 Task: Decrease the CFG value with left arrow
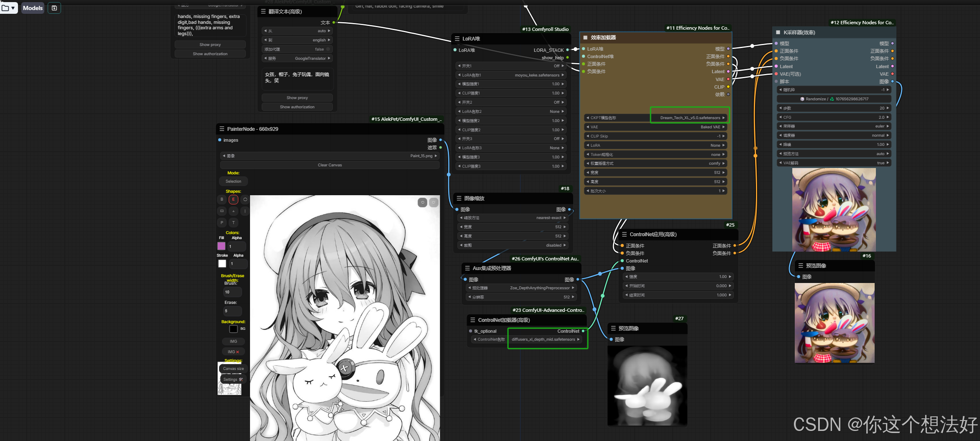click(780, 117)
